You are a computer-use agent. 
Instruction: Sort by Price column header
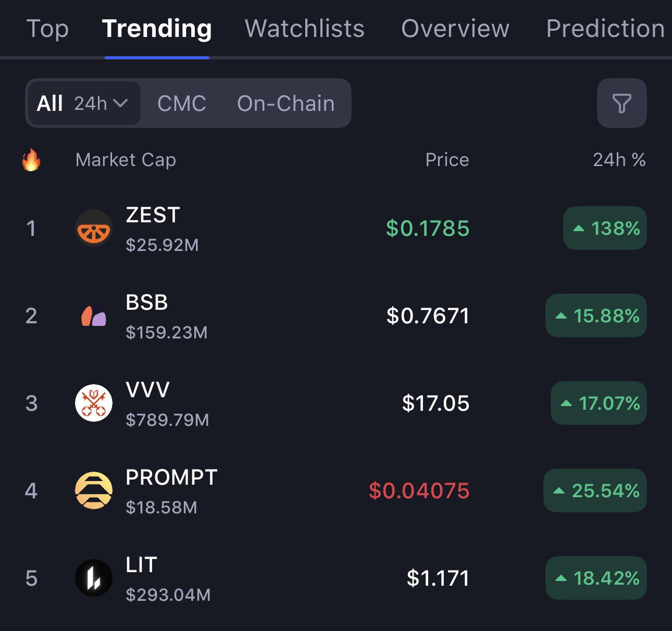447,160
